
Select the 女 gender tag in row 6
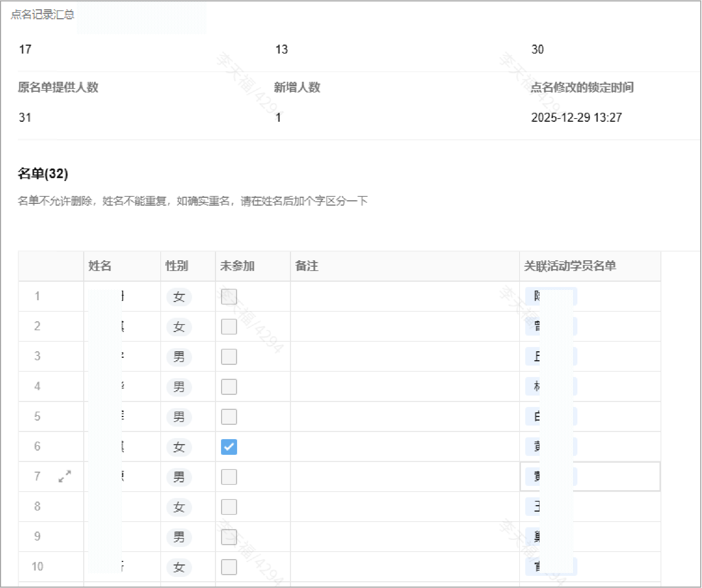point(179,447)
